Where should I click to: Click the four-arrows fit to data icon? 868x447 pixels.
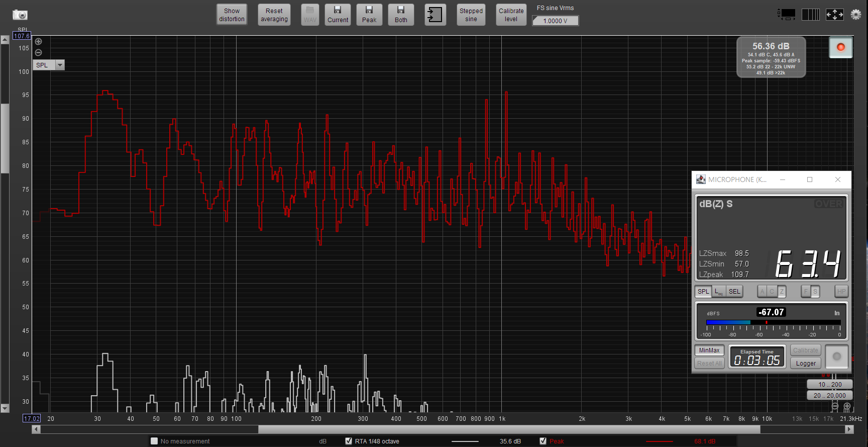coord(835,15)
